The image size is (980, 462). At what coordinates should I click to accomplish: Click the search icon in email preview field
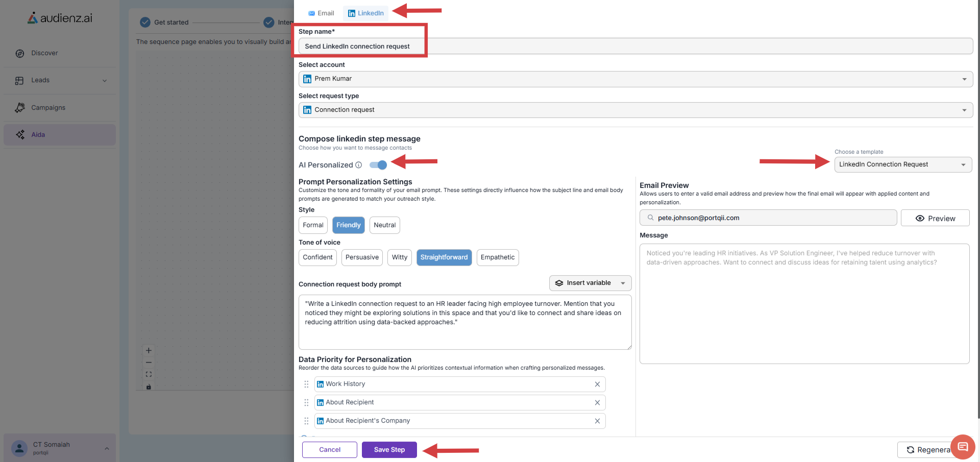point(651,218)
